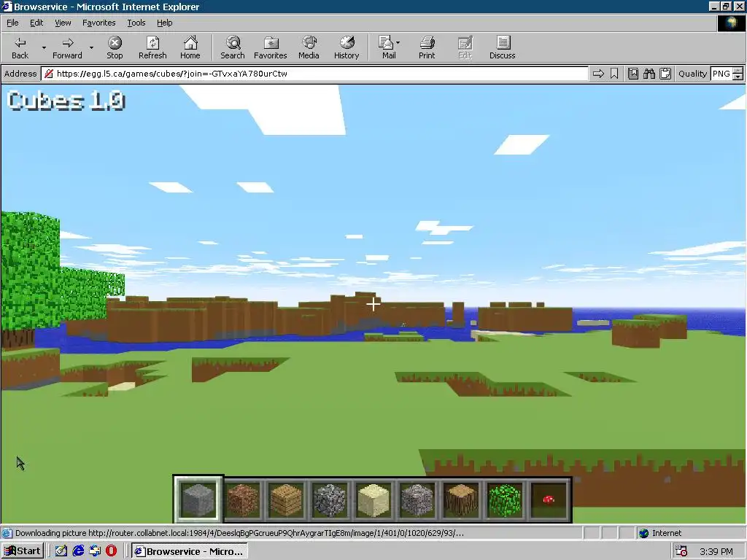Screen dimensions: 747x560
Task: Open the Favorites toolbar pane
Action: click(270, 47)
